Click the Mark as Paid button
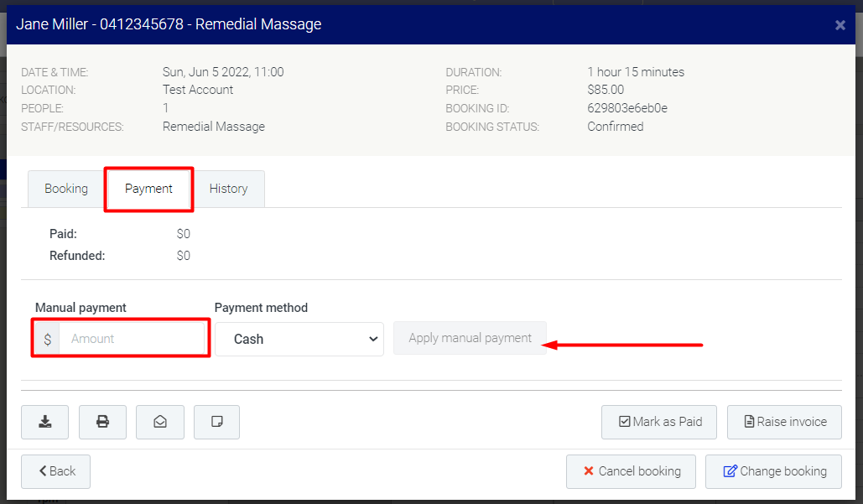The image size is (863, 504). coord(659,422)
